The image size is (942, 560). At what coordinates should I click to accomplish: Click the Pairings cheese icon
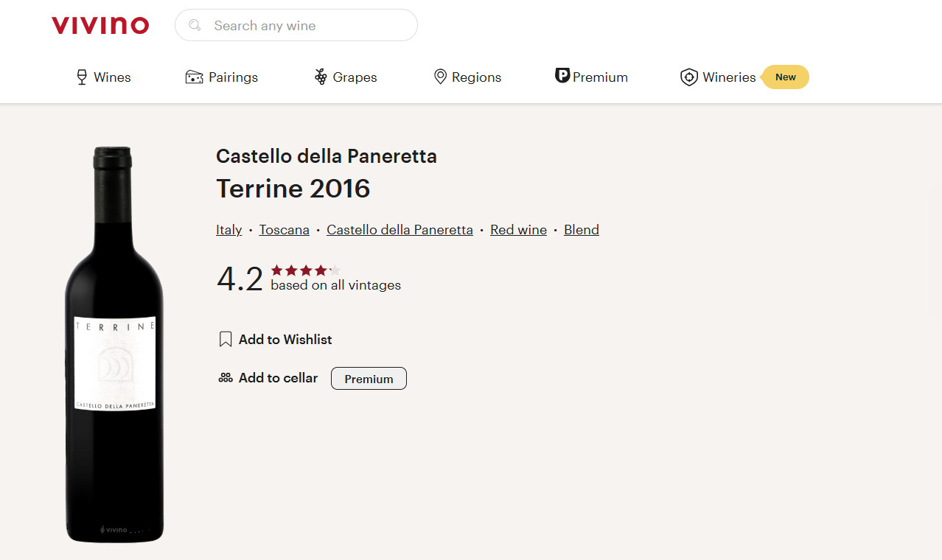click(194, 77)
